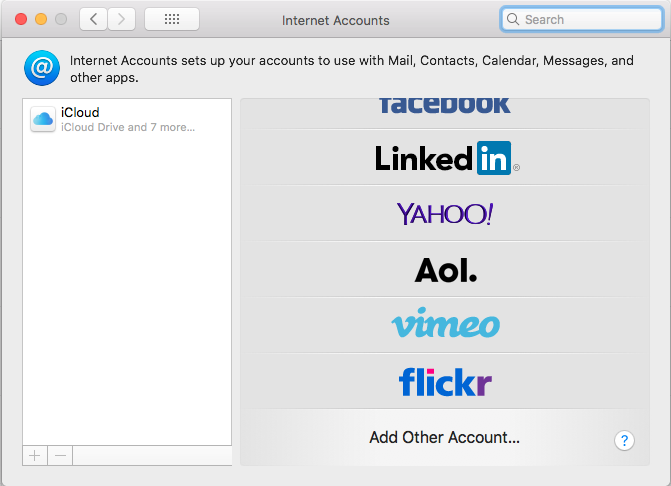Viewport: 671px width, 486px height.
Task: Close the Internet Accounts window
Action: pos(20,19)
